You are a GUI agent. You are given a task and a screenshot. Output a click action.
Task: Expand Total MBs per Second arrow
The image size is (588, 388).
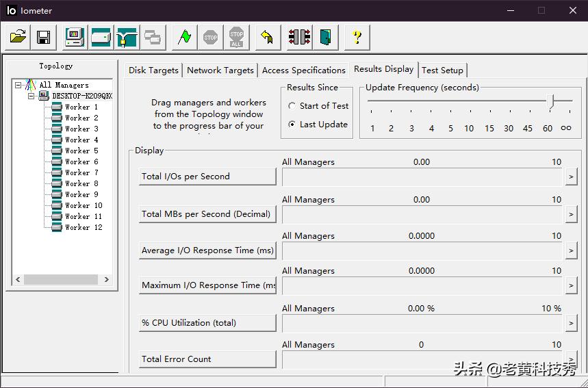571,214
